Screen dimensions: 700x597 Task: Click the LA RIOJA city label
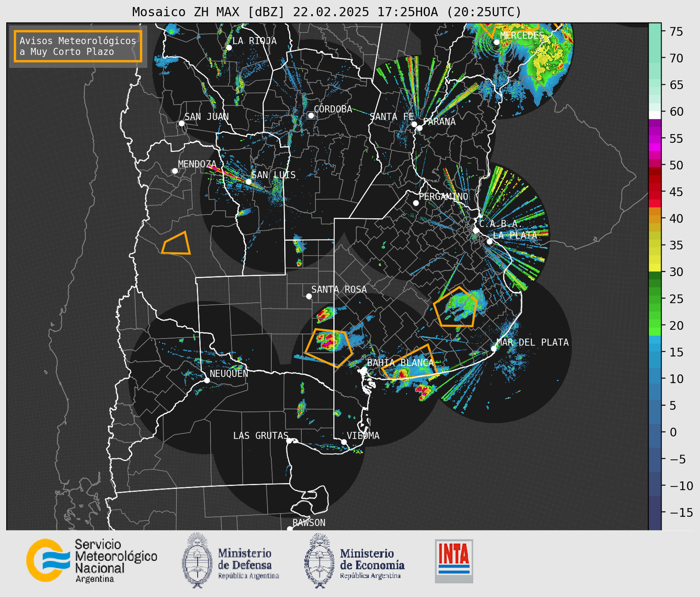254,41
